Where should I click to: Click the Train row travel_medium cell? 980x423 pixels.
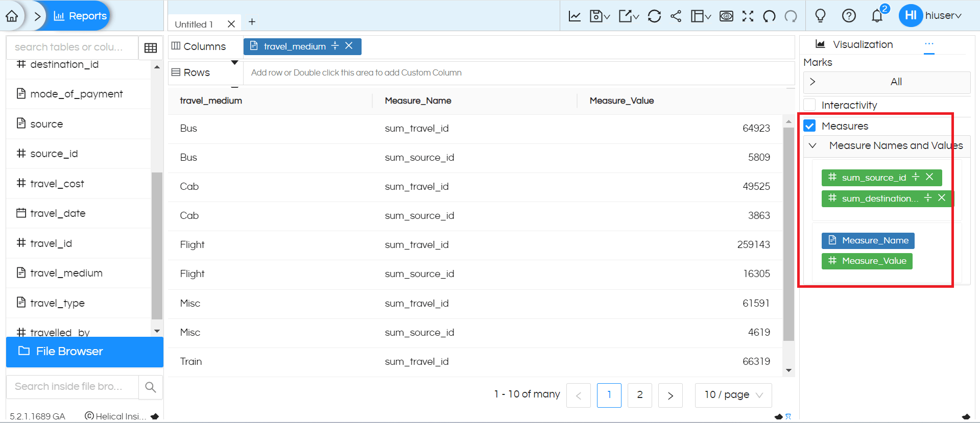pos(191,362)
